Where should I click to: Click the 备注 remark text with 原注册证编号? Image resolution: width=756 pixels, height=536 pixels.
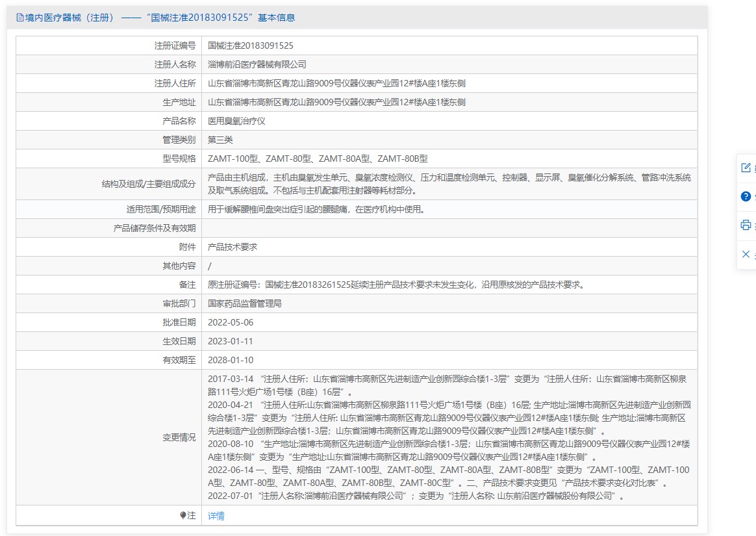[x=397, y=285]
